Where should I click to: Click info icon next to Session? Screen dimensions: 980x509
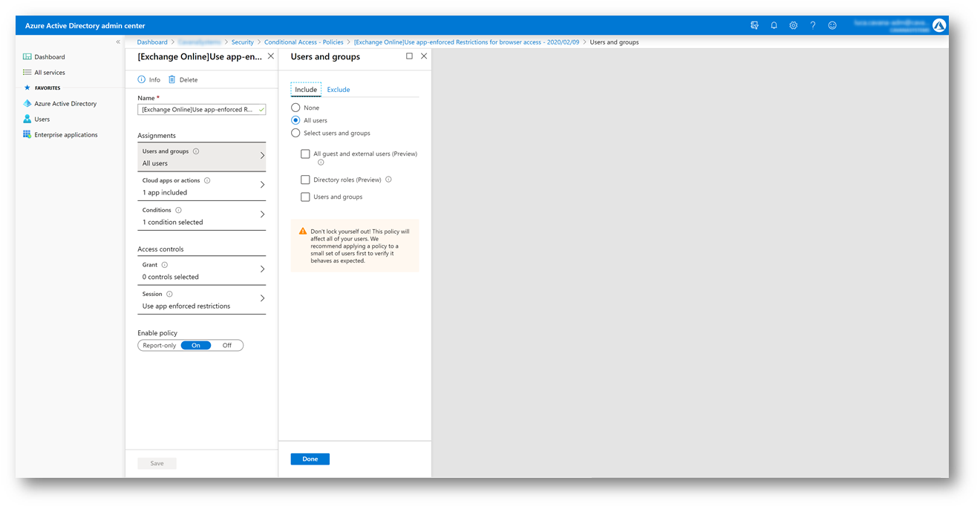pos(169,294)
